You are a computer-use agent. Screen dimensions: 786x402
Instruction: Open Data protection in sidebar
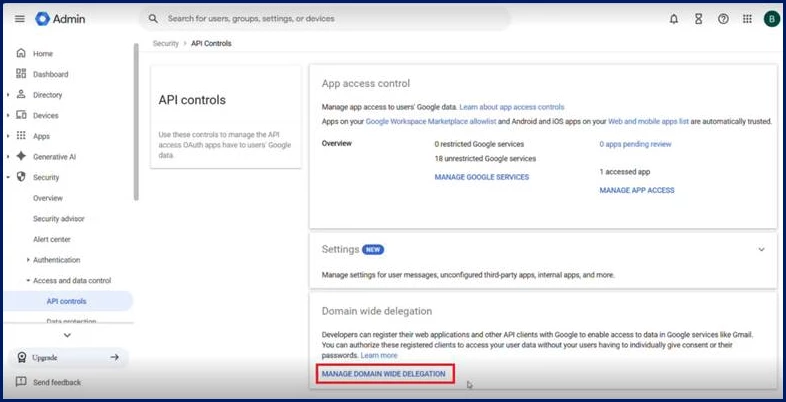pyautogui.click(x=71, y=321)
